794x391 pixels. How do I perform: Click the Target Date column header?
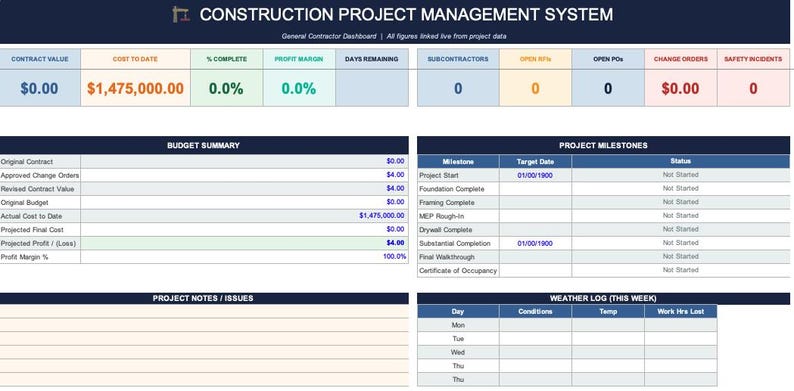pyautogui.click(x=535, y=162)
